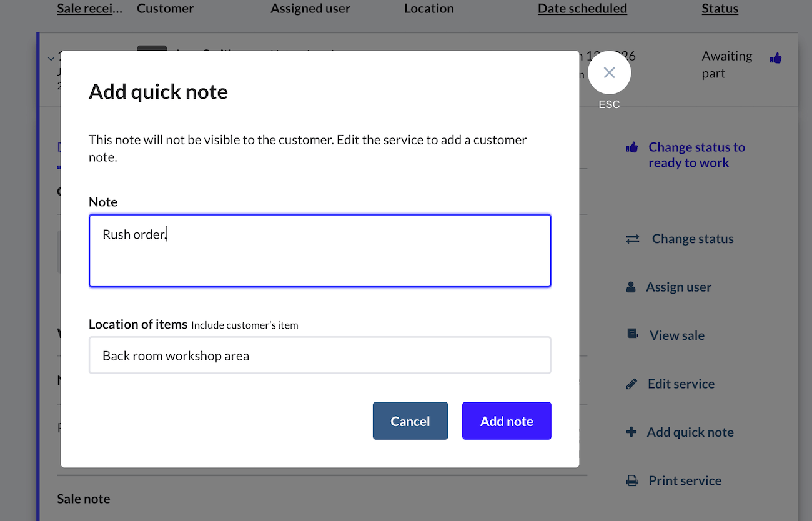The image size is (812, 521).
Task: Sort by the Sale receipt column header
Action: 90,9
